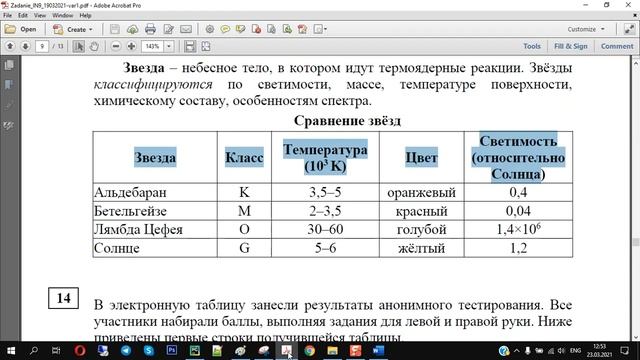Open File Explorer from the taskbar
The image size is (640, 360).
[x=332, y=351]
